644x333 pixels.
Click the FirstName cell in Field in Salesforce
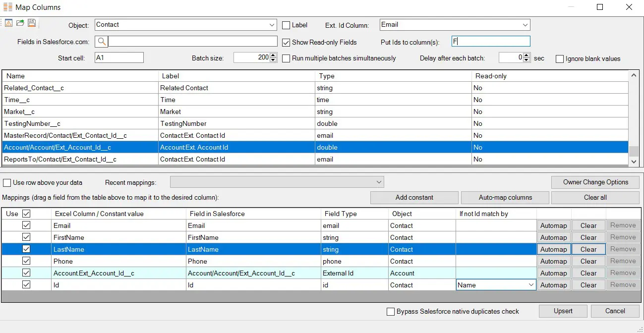tap(253, 237)
